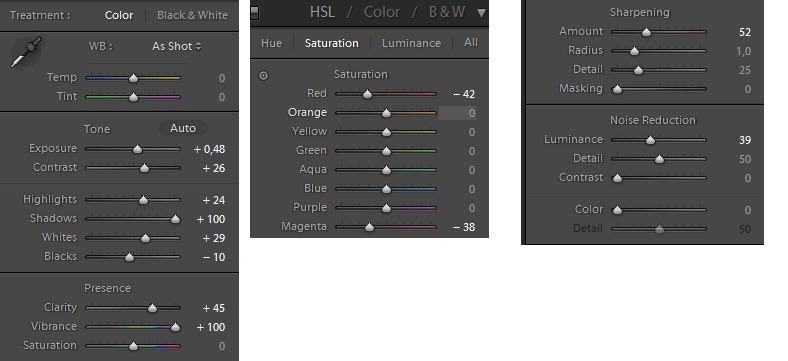Click the Sharpening section heading
This screenshot has height=361, width=788.
[639, 12]
